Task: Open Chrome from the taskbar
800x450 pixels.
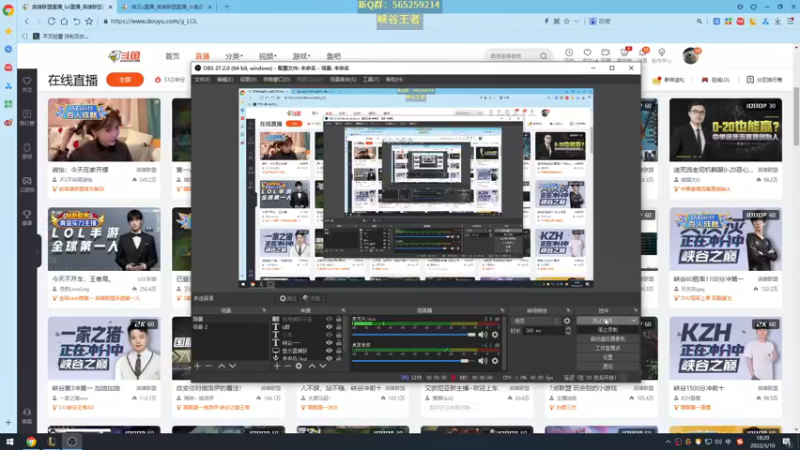Action: (31, 442)
